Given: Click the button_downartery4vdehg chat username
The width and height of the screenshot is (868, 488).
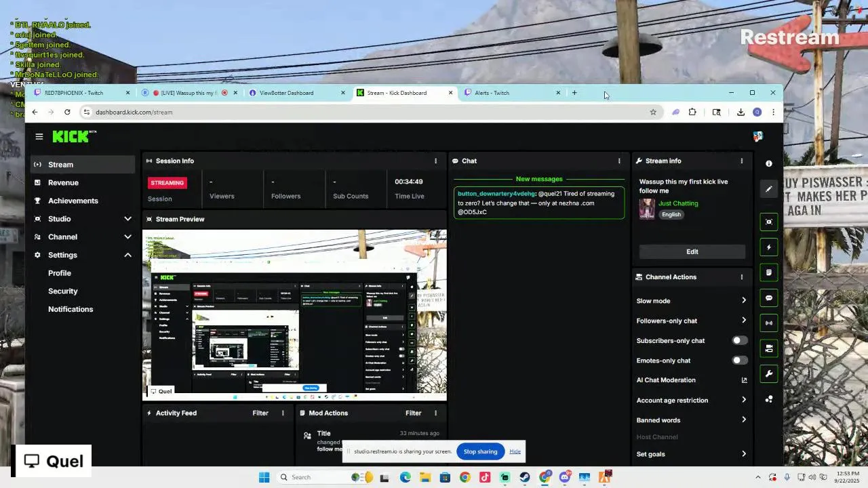Looking at the screenshot, I should 496,194.
